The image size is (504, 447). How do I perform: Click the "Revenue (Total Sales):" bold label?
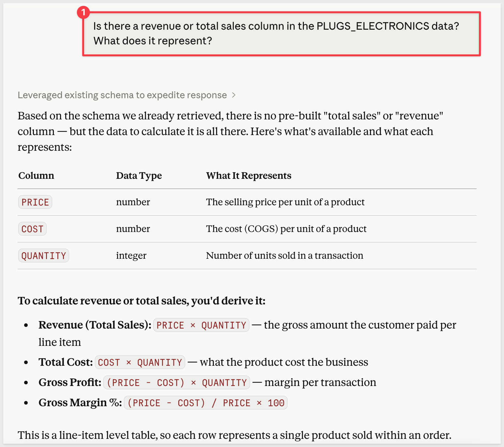click(95, 325)
